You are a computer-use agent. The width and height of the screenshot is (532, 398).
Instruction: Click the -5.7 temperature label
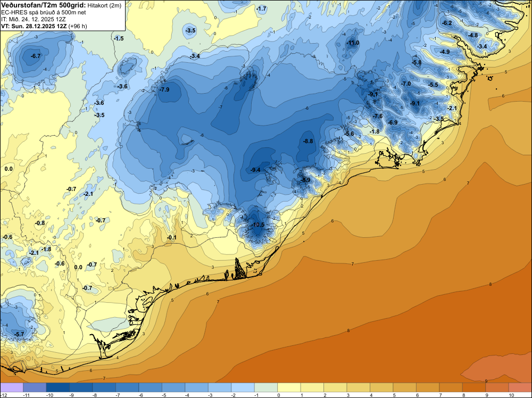click(x=19, y=334)
